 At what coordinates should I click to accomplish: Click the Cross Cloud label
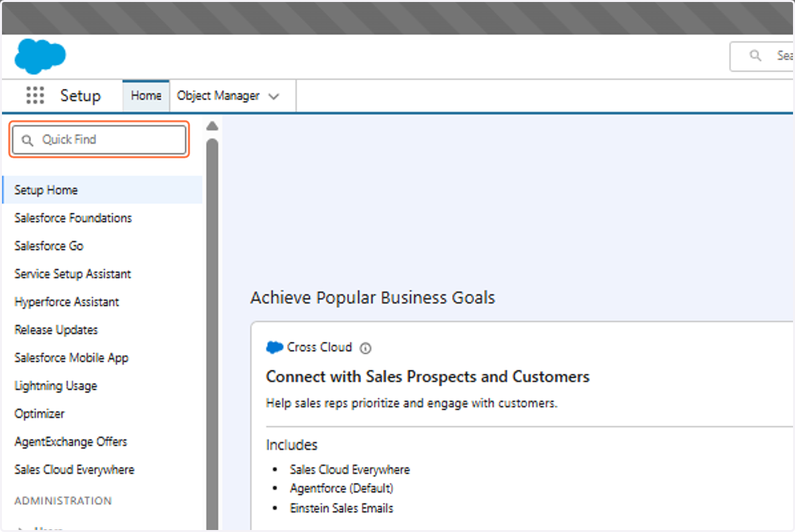319,347
